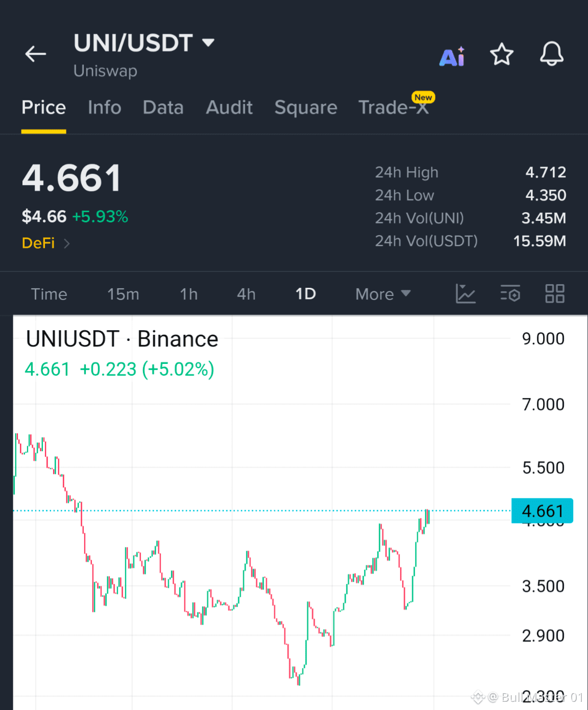Switch to the Audit tab
Viewport: 588px width, 710px height.
(229, 107)
